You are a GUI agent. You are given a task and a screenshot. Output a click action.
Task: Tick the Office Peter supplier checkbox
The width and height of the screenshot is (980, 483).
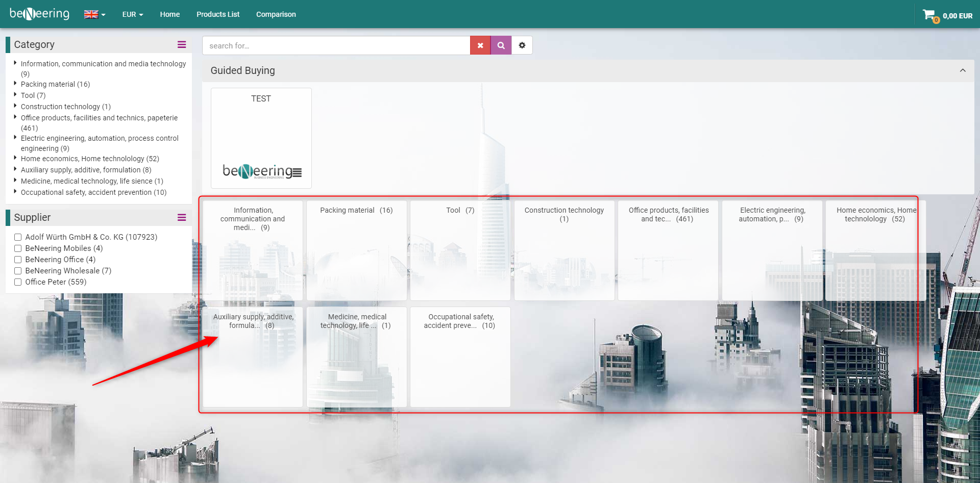tap(18, 282)
